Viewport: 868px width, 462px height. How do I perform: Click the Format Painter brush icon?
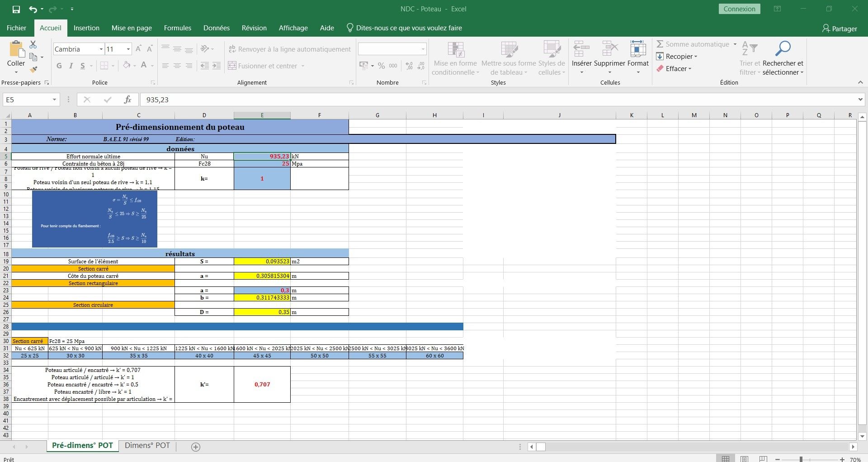pos(33,69)
